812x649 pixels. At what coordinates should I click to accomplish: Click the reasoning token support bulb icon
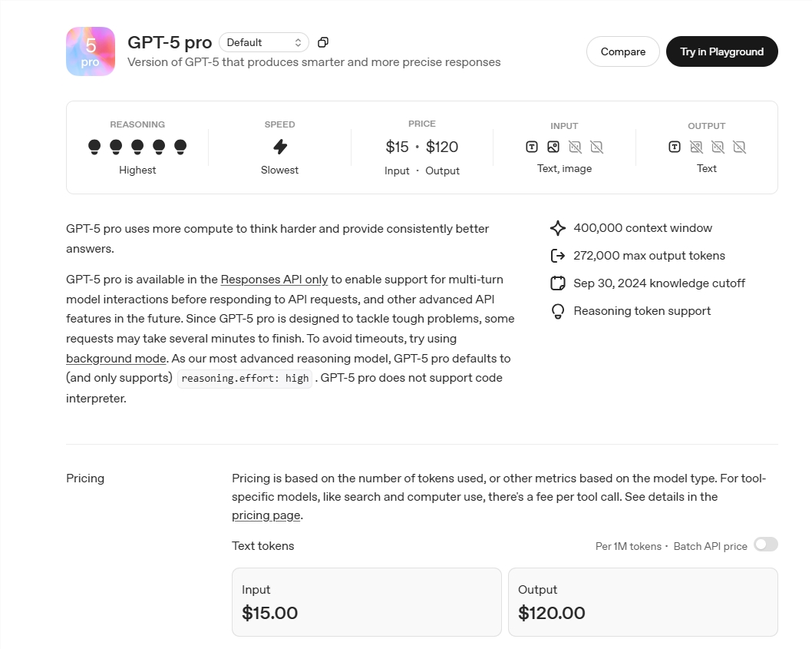coord(558,310)
